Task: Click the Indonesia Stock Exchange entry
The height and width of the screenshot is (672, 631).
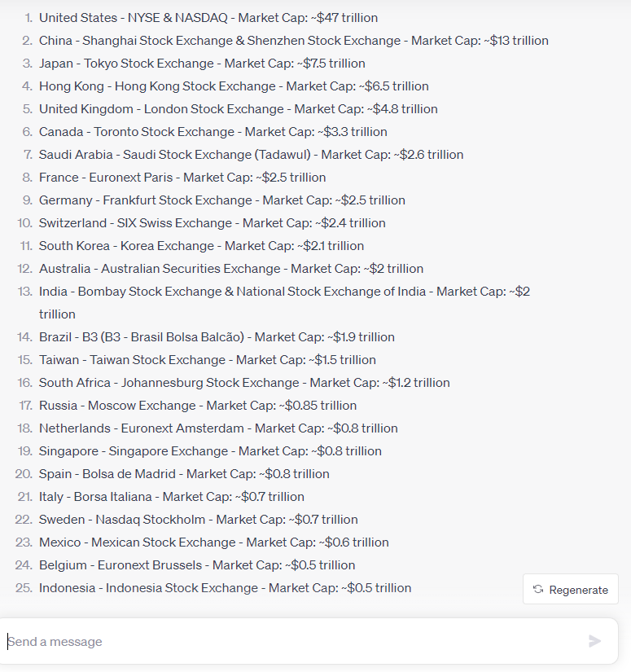Action: pyautogui.click(x=225, y=588)
